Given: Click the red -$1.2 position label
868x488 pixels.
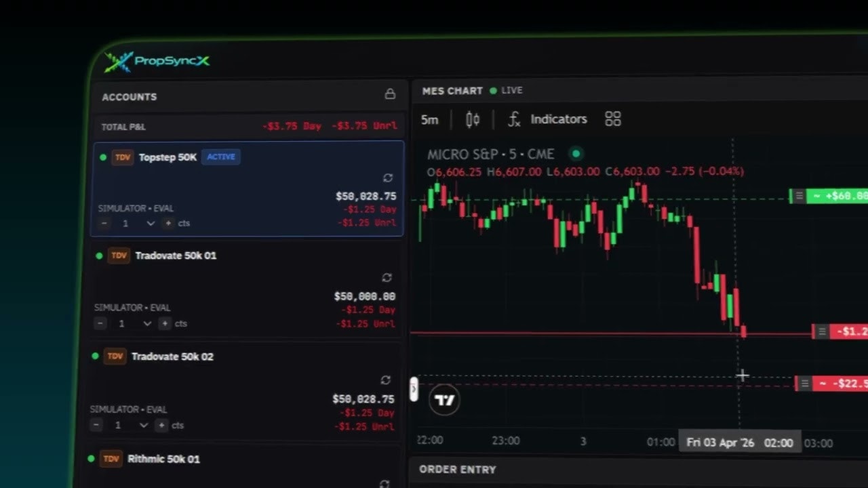Looking at the screenshot, I should pos(849,331).
